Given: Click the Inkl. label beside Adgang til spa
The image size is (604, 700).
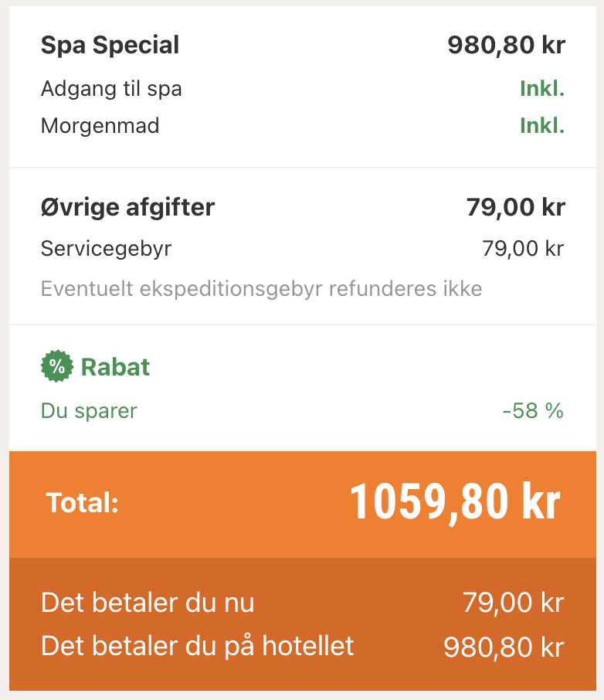Looking at the screenshot, I should [542, 89].
